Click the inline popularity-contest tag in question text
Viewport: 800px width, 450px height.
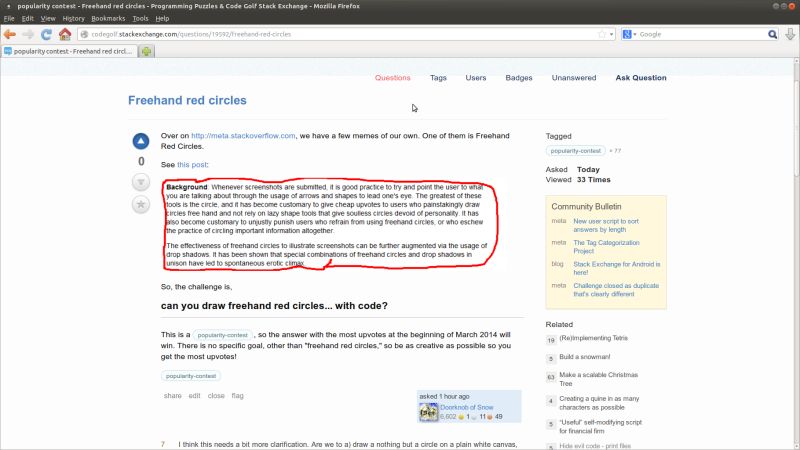tap(222, 335)
